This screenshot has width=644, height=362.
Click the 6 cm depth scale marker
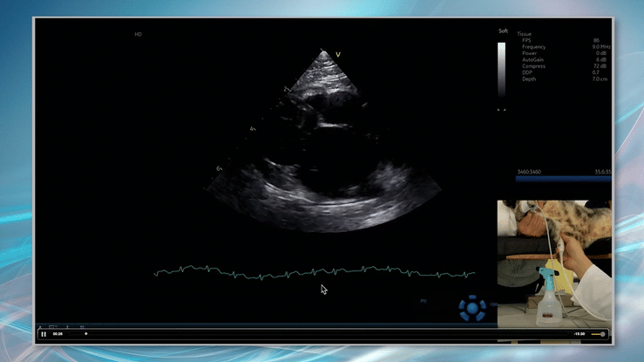pos(219,168)
